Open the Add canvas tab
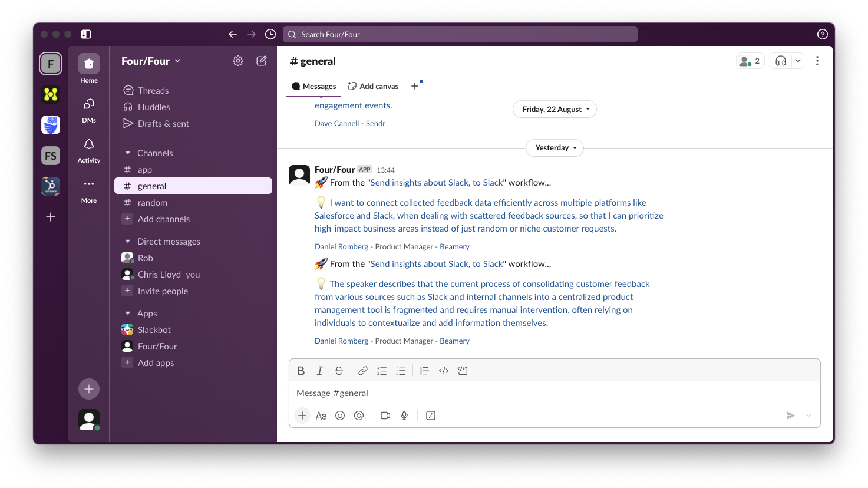Screen dimensions: 868x488 [x=374, y=86]
